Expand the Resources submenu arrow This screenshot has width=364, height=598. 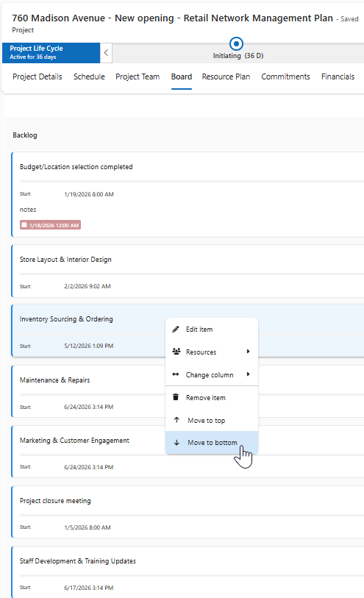click(x=248, y=352)
